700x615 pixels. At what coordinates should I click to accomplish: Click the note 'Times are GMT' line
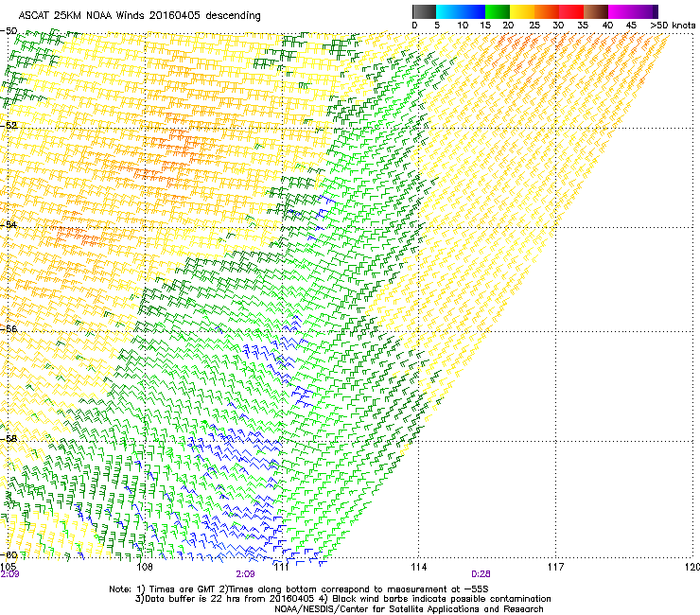tap(299, 589)
